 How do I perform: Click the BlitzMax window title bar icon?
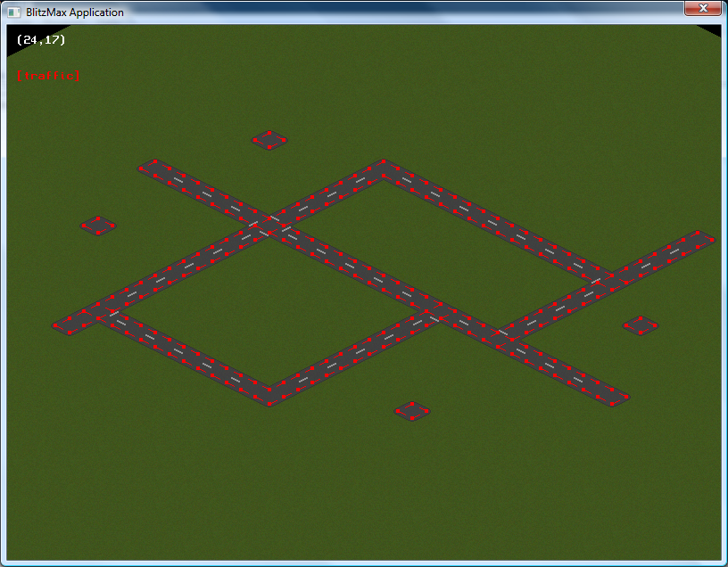pos(14,12)
